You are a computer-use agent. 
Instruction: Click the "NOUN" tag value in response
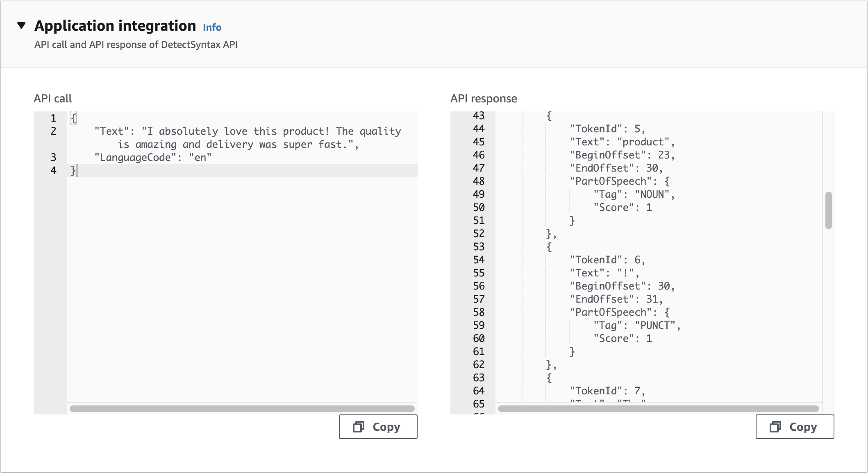(652, 195)
